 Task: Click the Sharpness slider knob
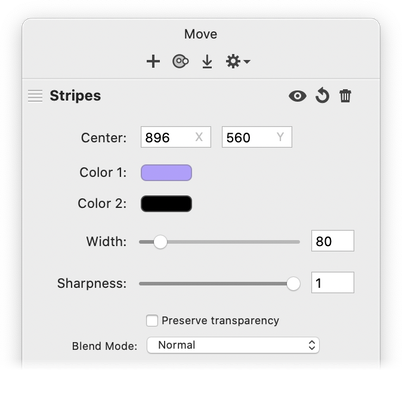[x=293, y=284]
